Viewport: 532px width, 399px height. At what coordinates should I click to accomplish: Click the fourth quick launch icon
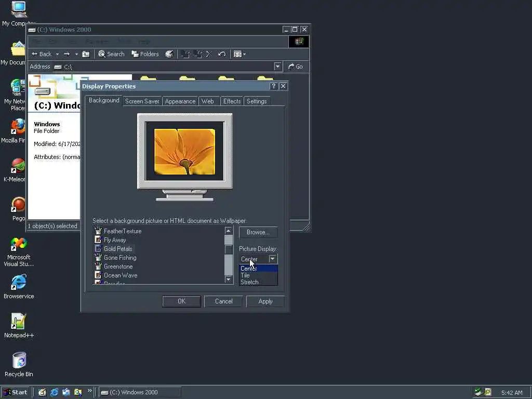[x=78, y=392]
